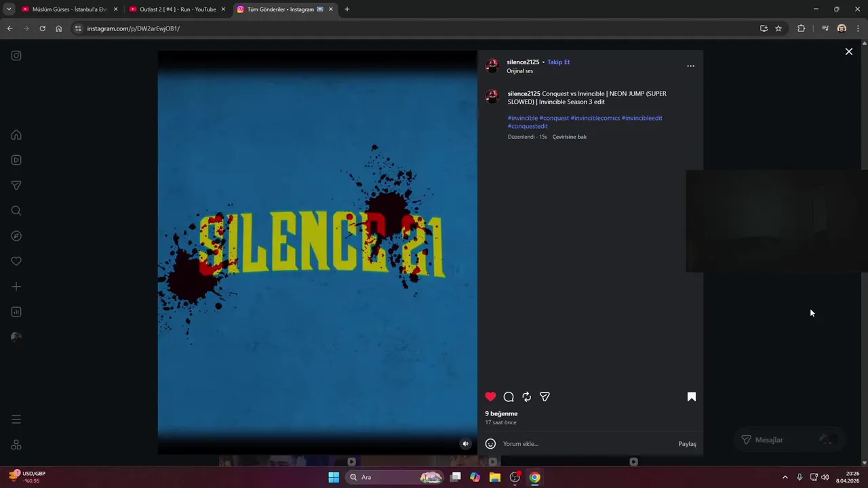Toggle video sound with speaker icon
868x488 pixels.
[x=465, y=444]
